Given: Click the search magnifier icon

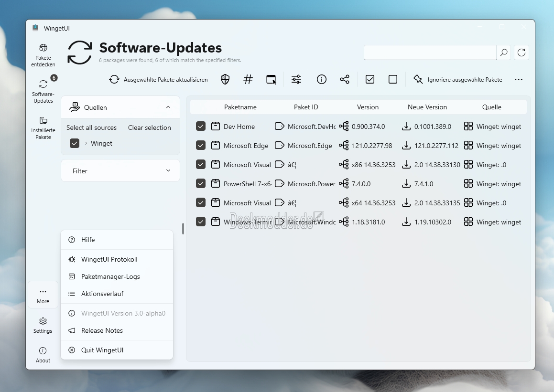Looking at the screenshot, I should coord(504,53).
